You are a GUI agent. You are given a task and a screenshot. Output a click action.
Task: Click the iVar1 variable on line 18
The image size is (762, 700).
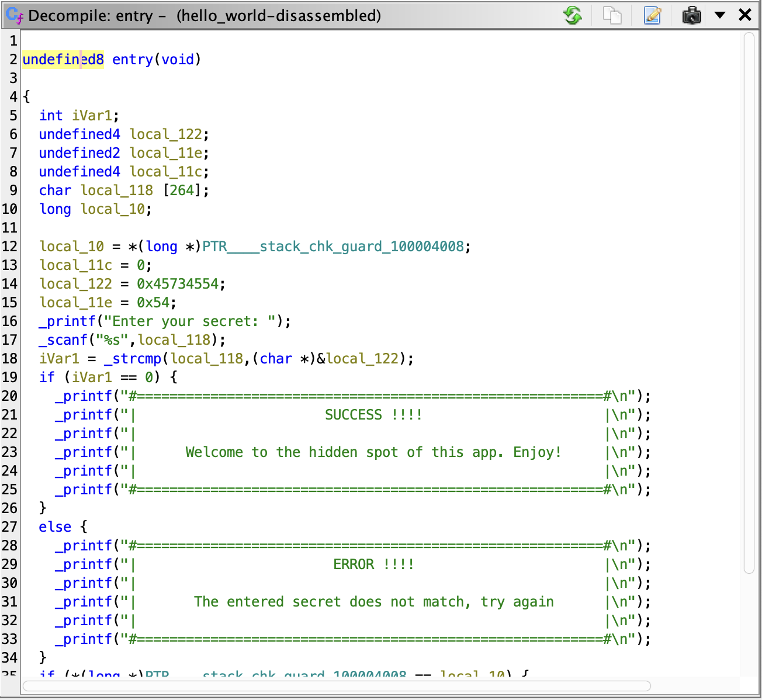coord(59,358)
